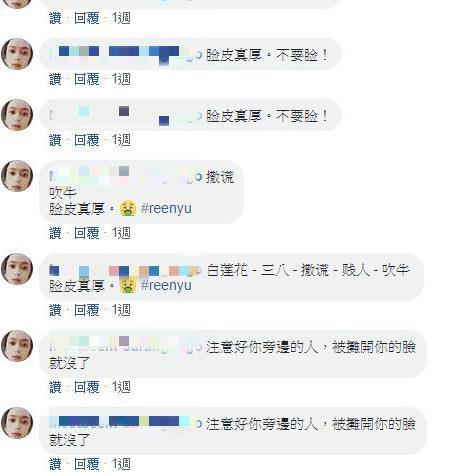The image size is (453, 476).
Task: Click avatar of the first 注意好你旁邊的人 comment
Action: tap(17, 346)
